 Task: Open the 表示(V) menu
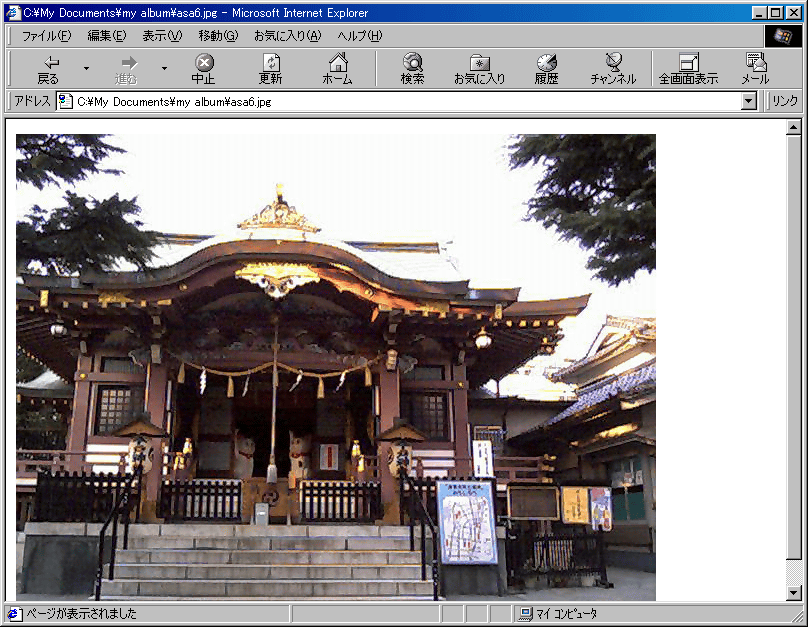[x=162, y=36]
